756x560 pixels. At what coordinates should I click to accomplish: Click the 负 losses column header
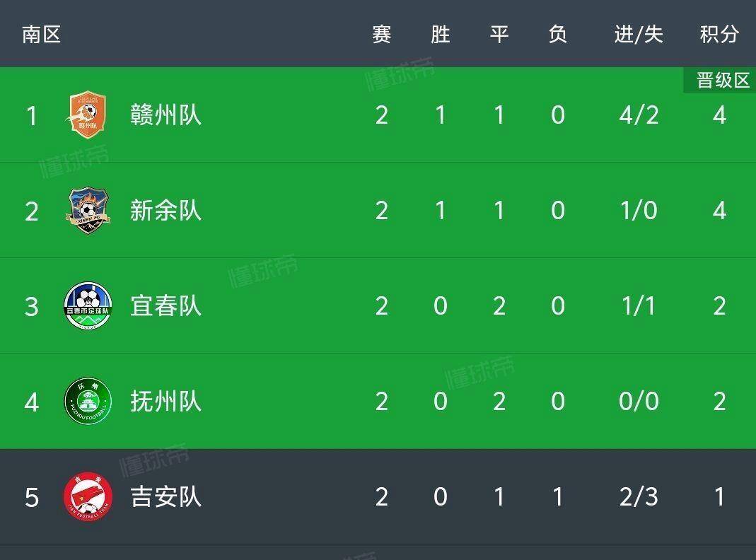pos(558,34)
